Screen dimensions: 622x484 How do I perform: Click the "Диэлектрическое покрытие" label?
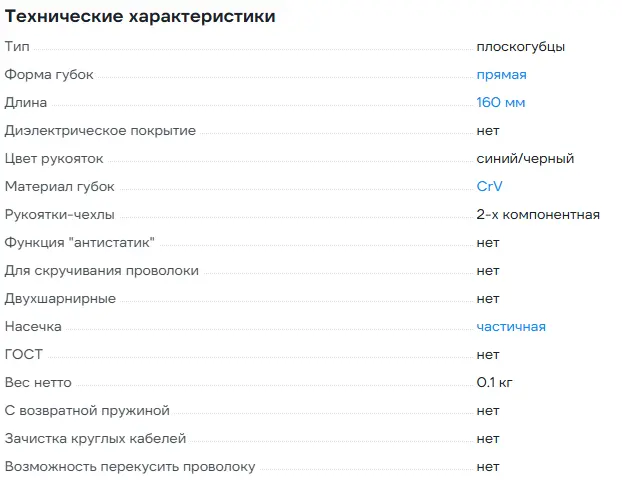tap(100, 130)
